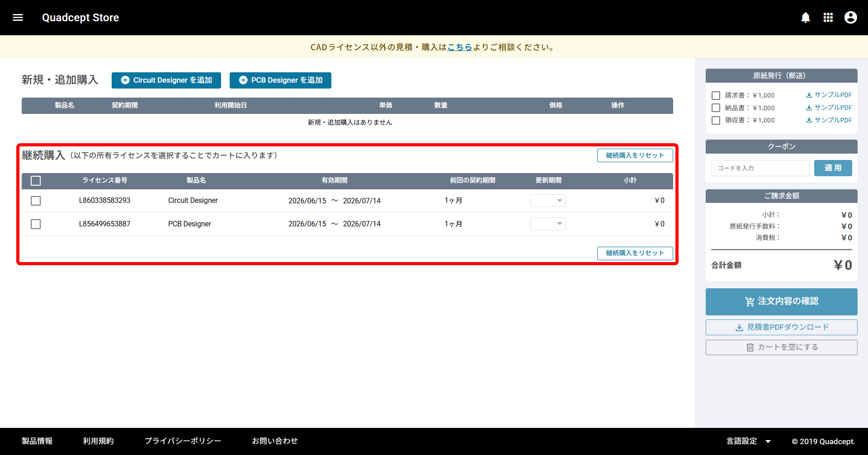The height and width of the screenshot is (455, 868).
Task: Click the cart icon on 注文内容の確認
Action: click(750, 301)
